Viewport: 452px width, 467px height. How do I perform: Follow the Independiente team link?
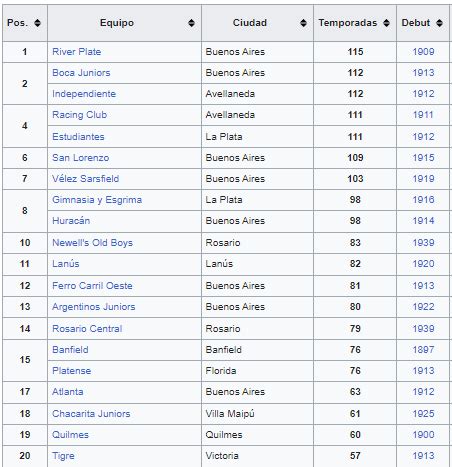[84, 94]
